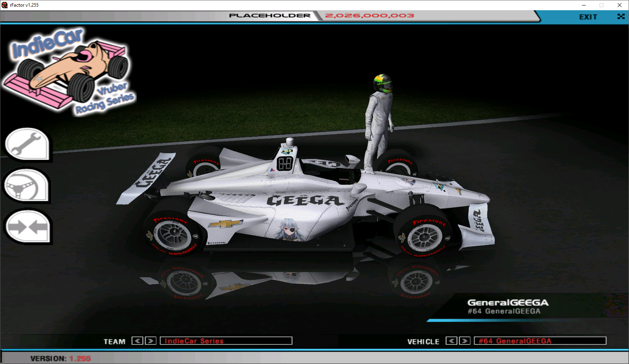This screenshot has height=364, width=629.
Task: Click the IndieCar Series team field
Action: (x=226, y=341)
